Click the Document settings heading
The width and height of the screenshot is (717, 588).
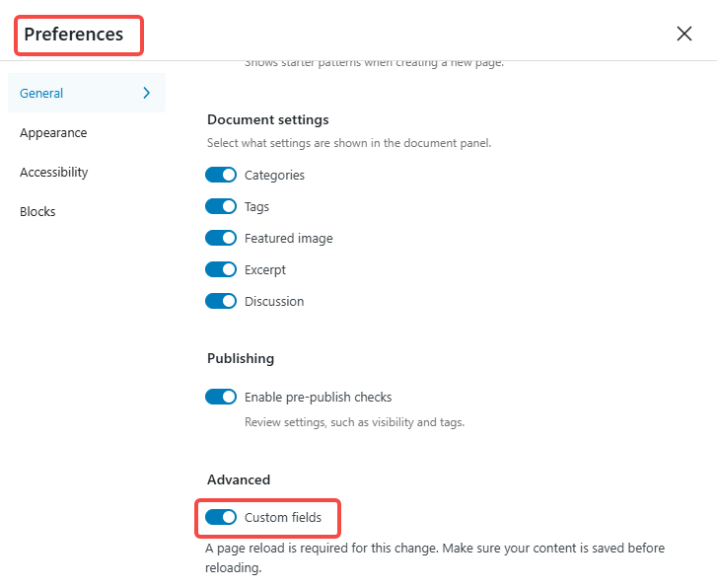267,119
